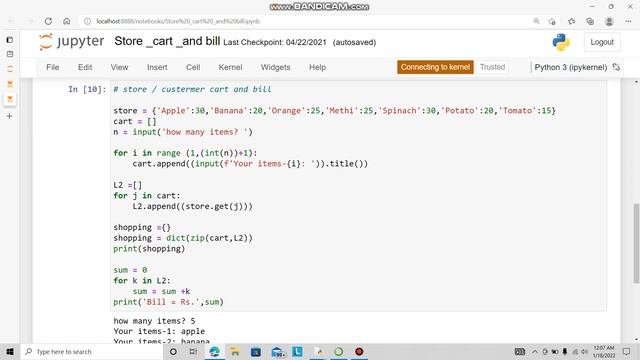Click the browser address bar URL
Screen dimensions: 640x360
click(178, 21)
